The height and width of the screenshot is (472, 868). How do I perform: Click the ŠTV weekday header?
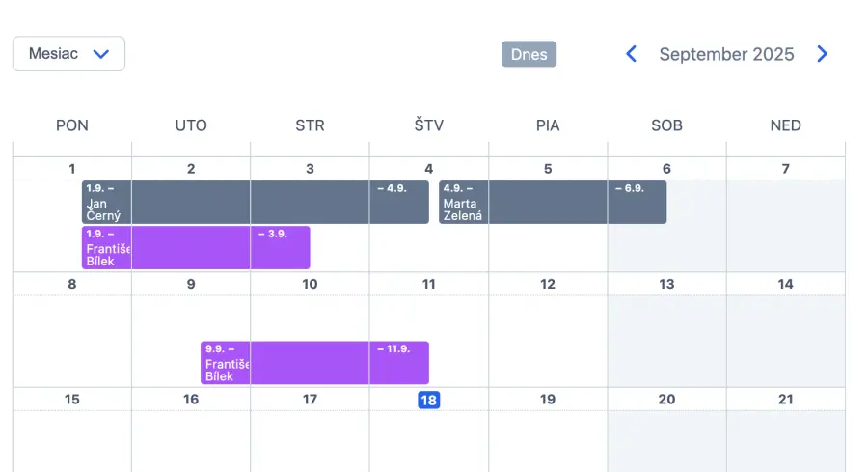click(x=428, y=125)
